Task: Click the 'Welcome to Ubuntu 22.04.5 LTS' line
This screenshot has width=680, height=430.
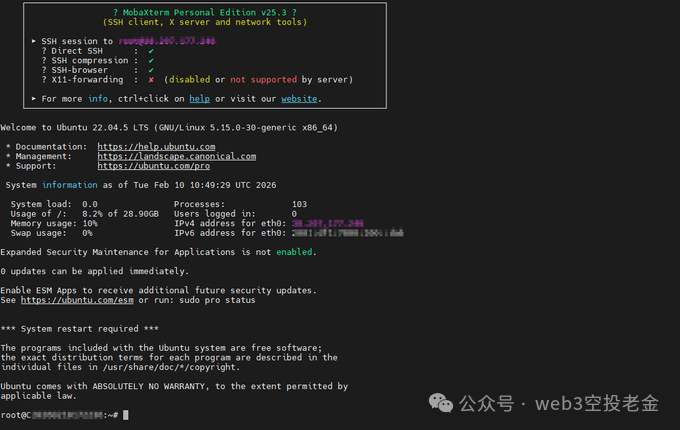Action: (169, 128)
